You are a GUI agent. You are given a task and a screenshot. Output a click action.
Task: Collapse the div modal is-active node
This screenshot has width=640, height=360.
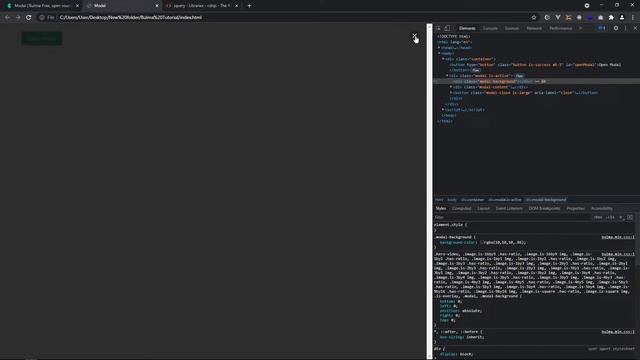[447, 76]
